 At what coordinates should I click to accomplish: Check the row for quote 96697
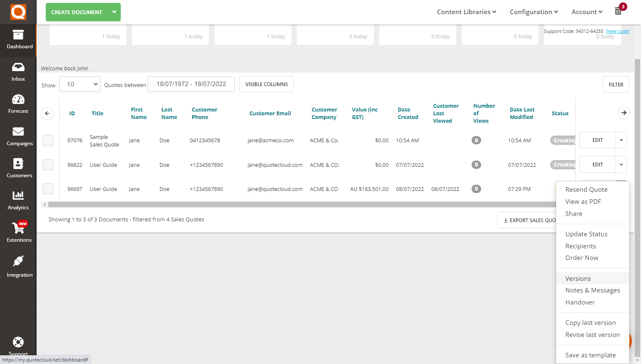coord(47,188)
